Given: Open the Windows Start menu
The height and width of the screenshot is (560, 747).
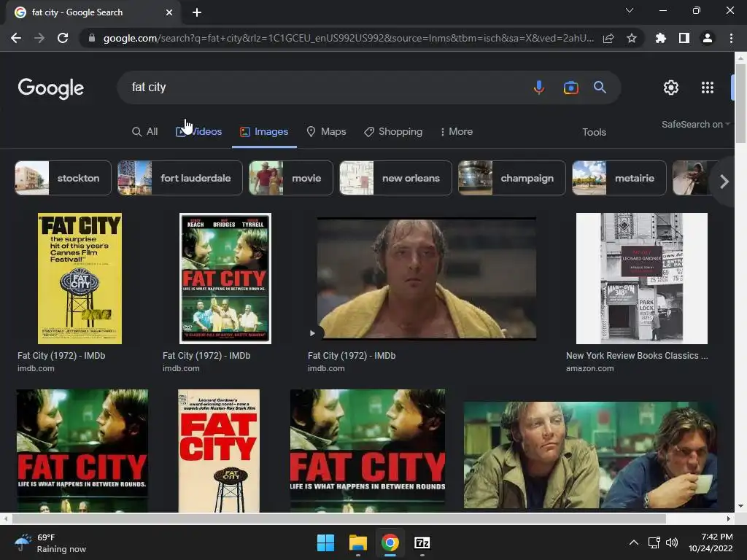Looking at the screenshot, I should (326, 542).
